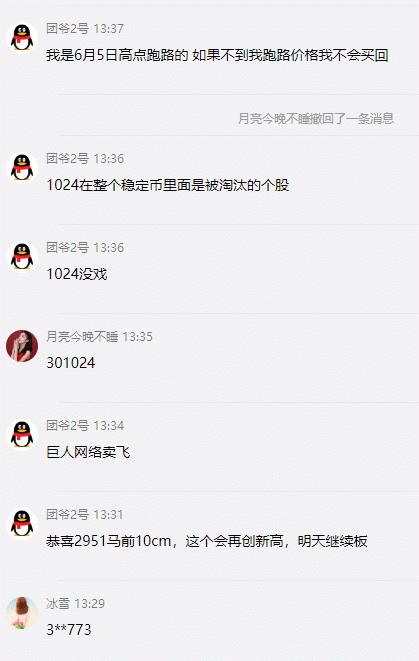
Task: Click penguin avatar next to the 13:31 message
Action: (x=22, y=524)
